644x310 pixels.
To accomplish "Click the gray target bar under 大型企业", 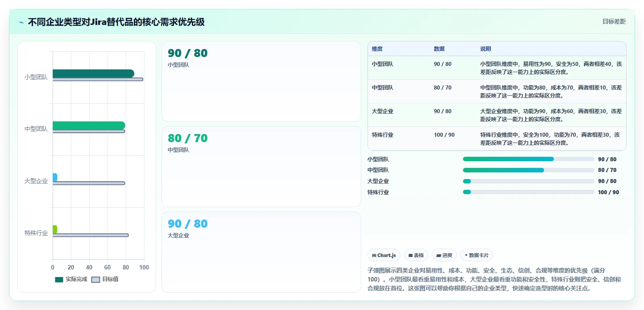I will [x=89, y=183].
